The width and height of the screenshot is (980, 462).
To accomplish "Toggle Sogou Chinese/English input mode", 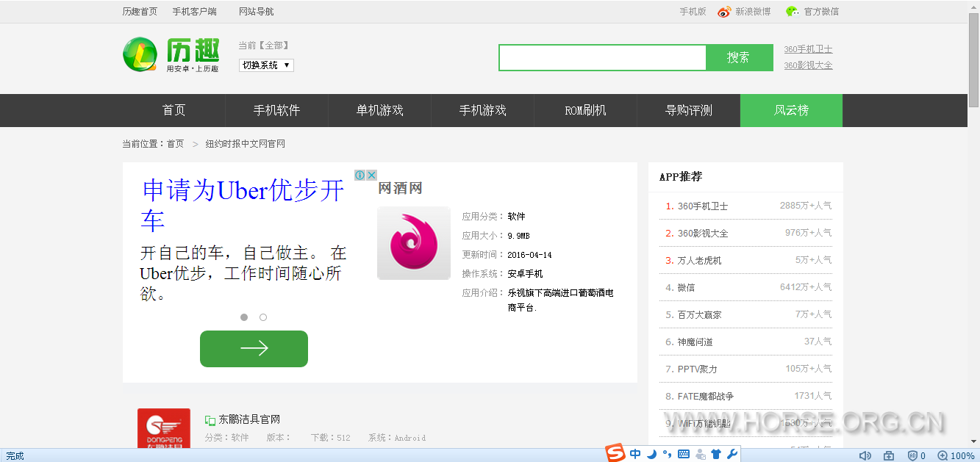I will click(634, 455).
